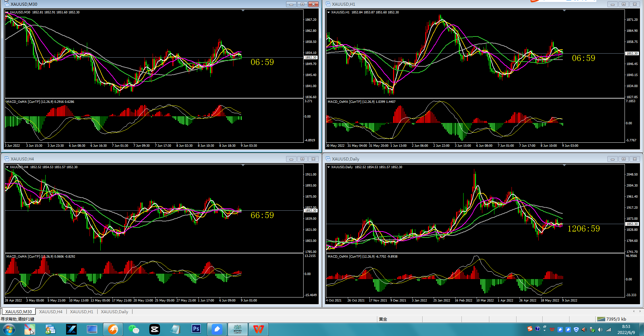The height and width of the screenshot is (336, 644).
Task: Click the chart tabs scroll-left arrow
Action: (634, 311)
